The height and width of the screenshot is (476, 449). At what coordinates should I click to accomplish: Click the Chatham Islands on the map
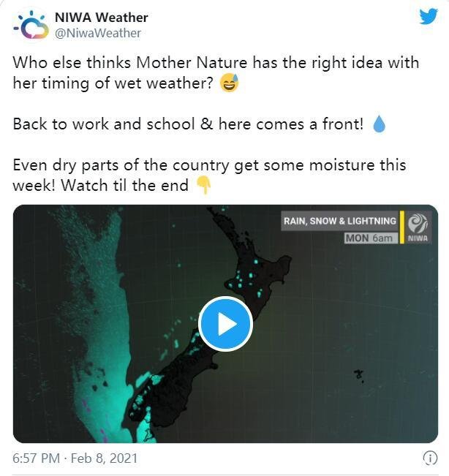[359, 376]
